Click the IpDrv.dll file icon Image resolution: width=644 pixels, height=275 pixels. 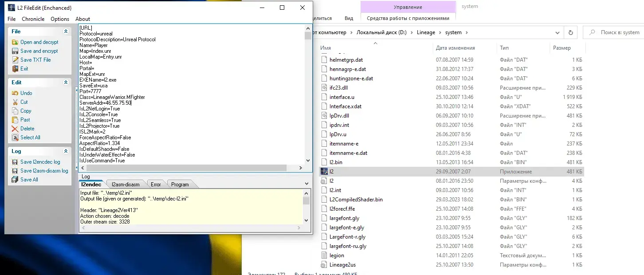(324, 116)
